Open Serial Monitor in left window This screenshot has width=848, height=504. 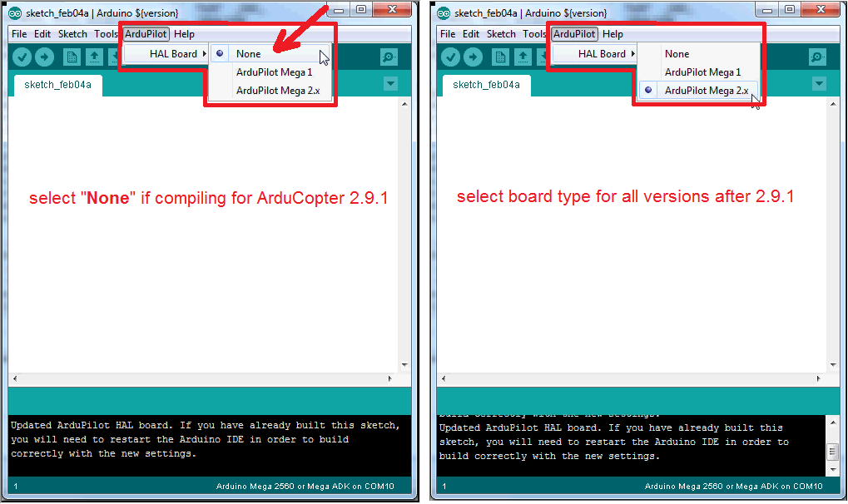(x=389, y=57)
